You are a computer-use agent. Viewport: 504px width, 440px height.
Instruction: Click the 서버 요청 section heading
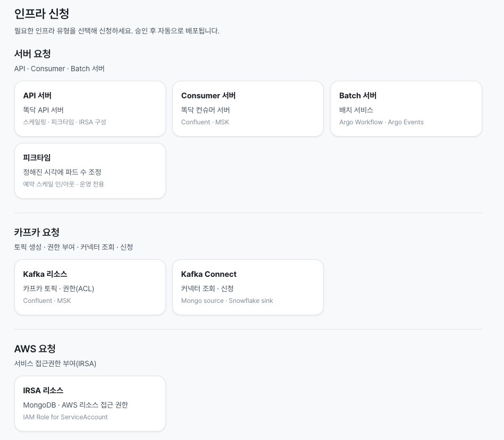[x=32, y=54]
